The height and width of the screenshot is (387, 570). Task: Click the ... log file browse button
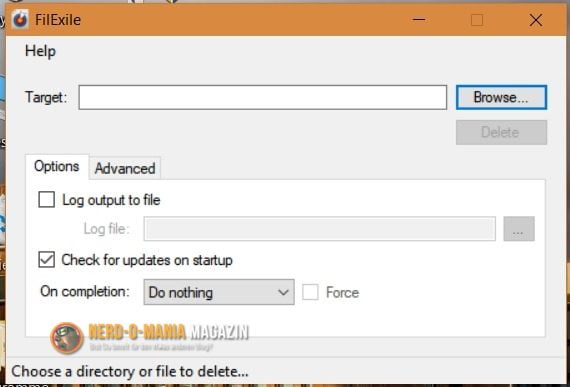[519, 229]
